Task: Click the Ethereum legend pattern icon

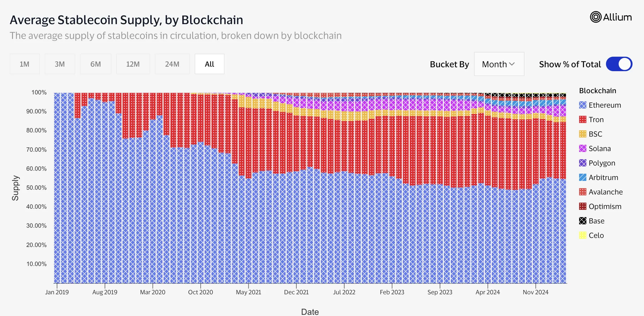Action: (583, 105)
